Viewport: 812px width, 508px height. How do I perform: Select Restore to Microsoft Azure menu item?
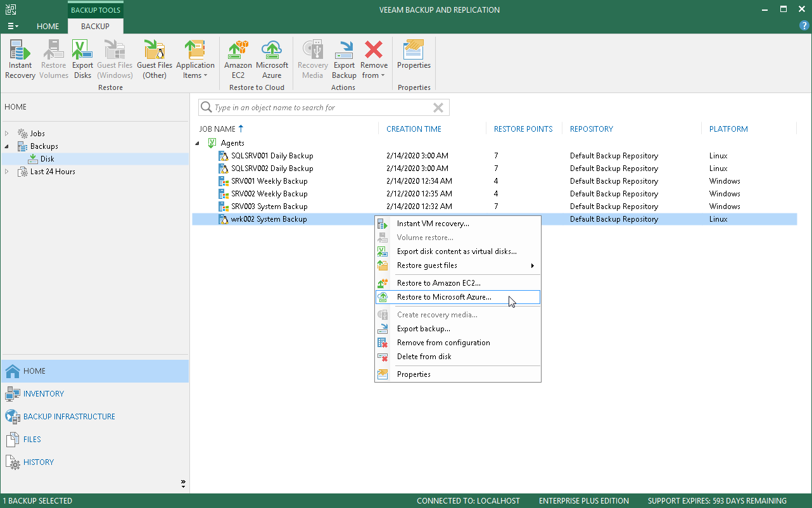pyautogui.click(x=443, y=297)
